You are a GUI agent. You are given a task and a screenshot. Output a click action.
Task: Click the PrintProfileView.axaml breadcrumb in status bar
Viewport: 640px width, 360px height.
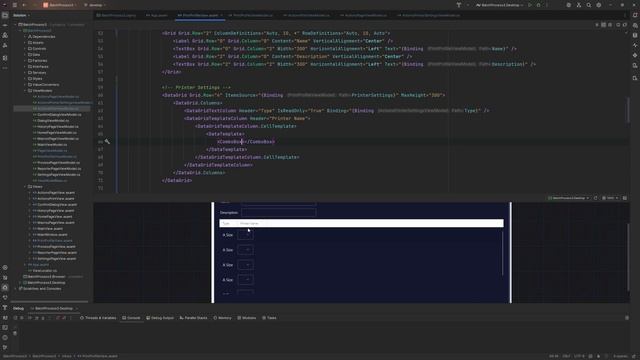[98, 356]
